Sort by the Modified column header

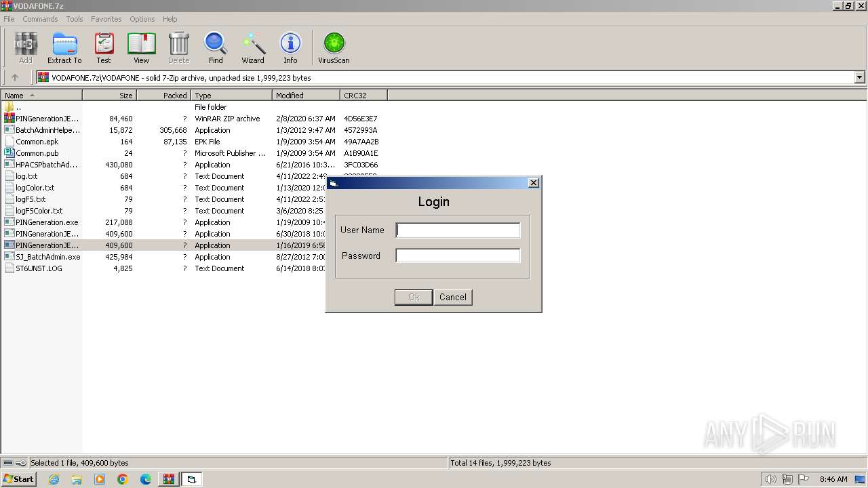[307, 96]
